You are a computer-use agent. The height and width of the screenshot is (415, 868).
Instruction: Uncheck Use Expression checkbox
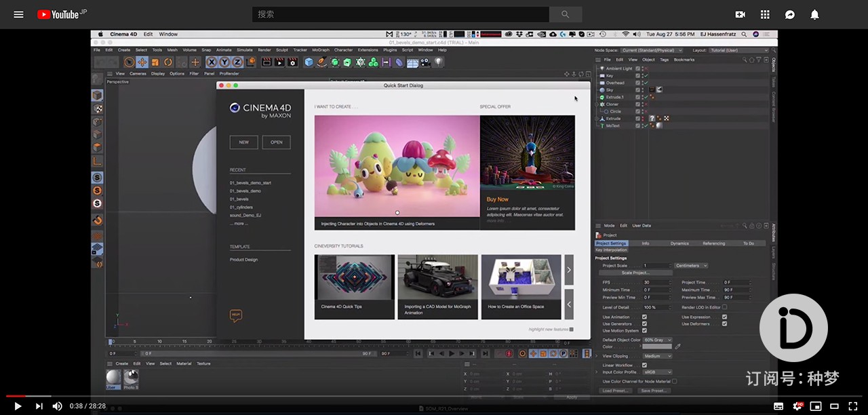724,317
